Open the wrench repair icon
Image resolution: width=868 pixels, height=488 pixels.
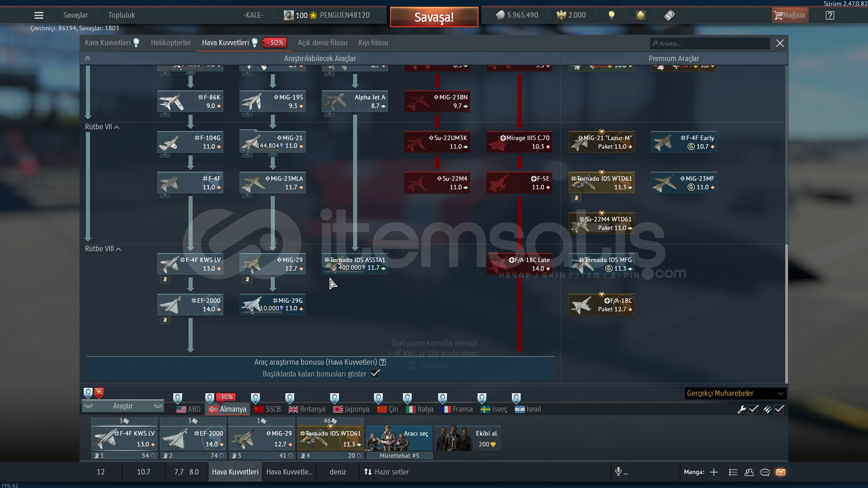click(x=741, y=409)
